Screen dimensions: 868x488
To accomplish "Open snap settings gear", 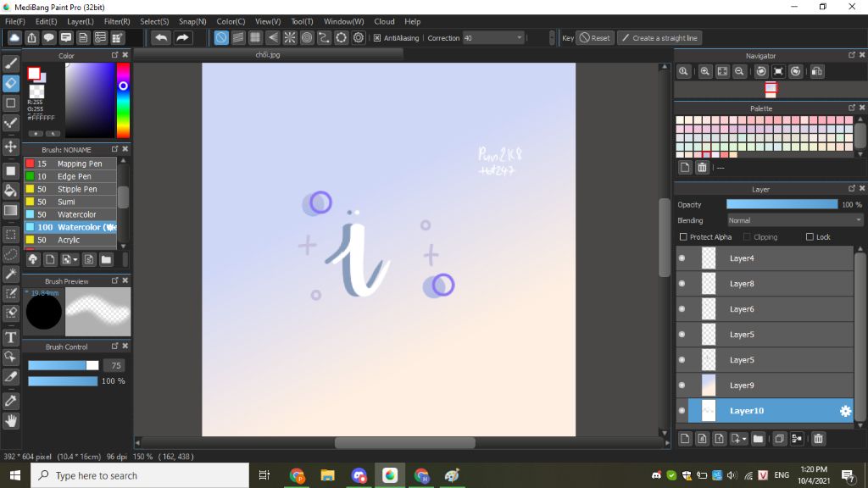I will click(x=359, y=37).
